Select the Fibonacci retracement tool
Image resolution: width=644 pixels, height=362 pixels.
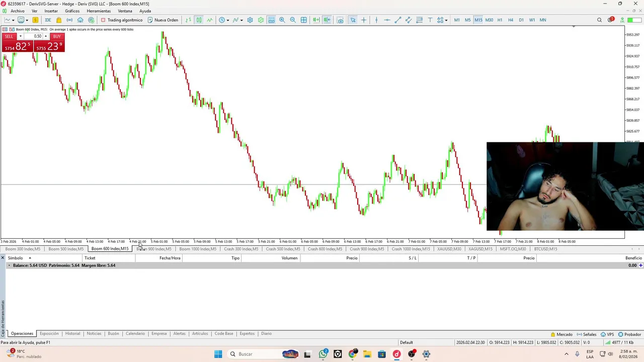pyautogui.click(x=419, y=20)
